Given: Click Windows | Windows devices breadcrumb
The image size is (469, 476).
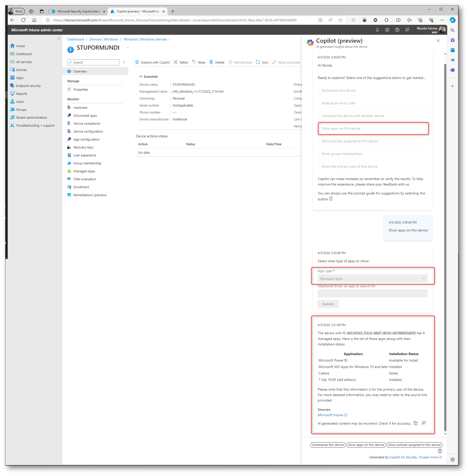Looking at the screenshot, I should point(145,39).
